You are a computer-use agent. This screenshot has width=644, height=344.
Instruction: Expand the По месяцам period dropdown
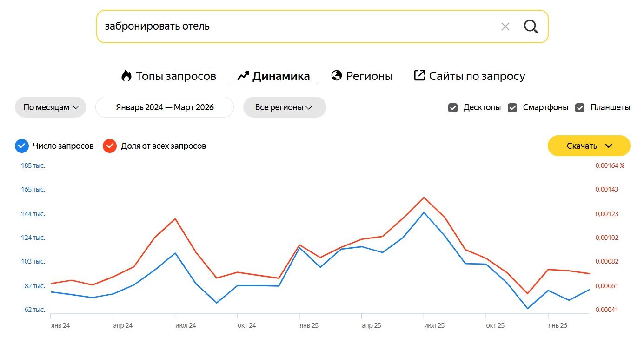click(51, 107)
